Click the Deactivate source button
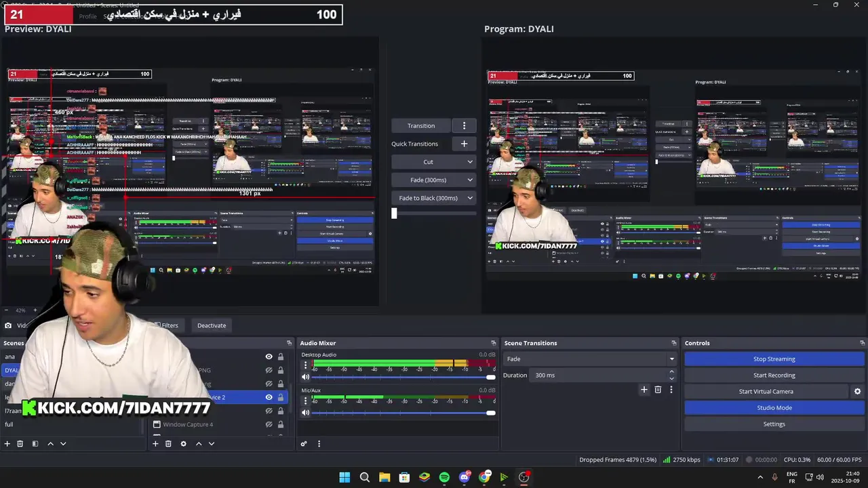The height and width of the screenshot is (488, 868). [212, 325]
